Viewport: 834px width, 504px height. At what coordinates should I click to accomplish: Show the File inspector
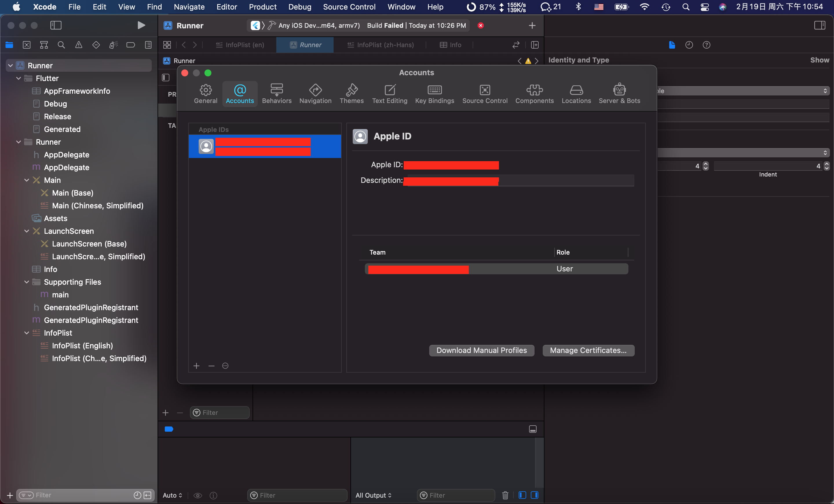click(672, 45)
